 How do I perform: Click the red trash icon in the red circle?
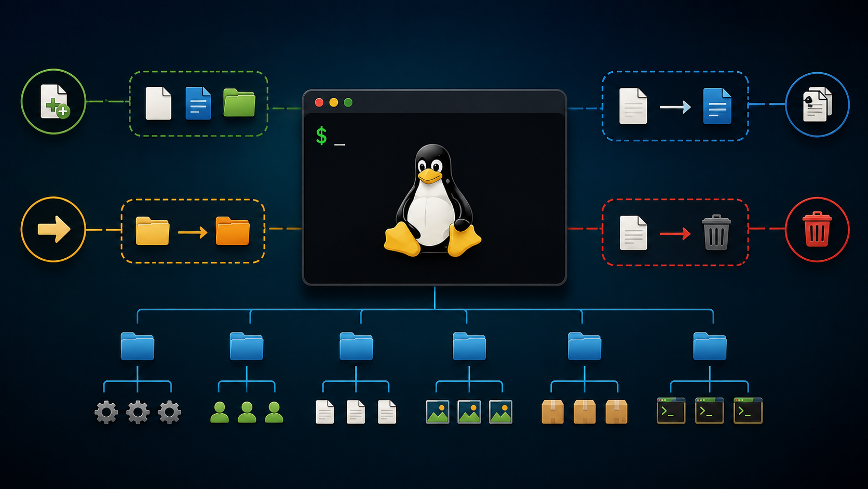(817, 229)
